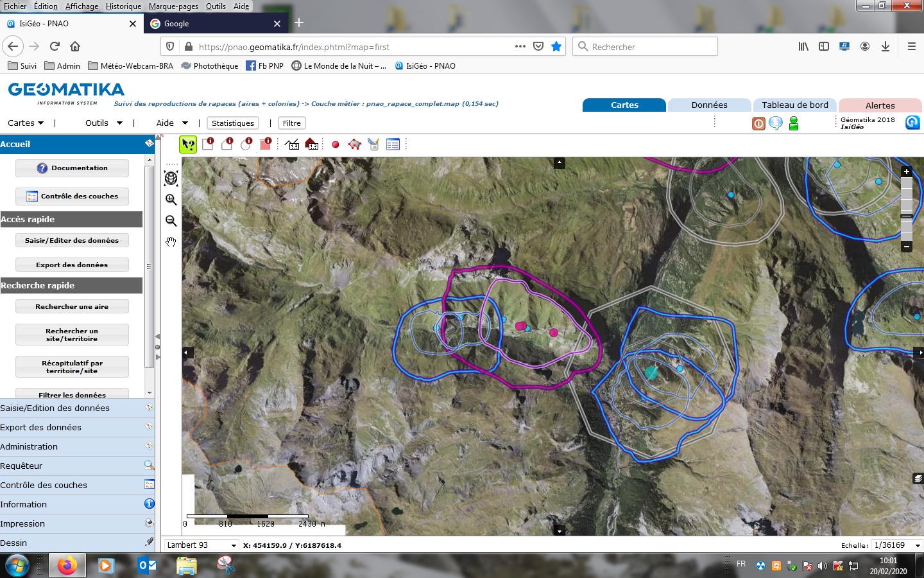924x578 pixels.
Task: Choose the measure area tool
Action: (x=312, y=144)
